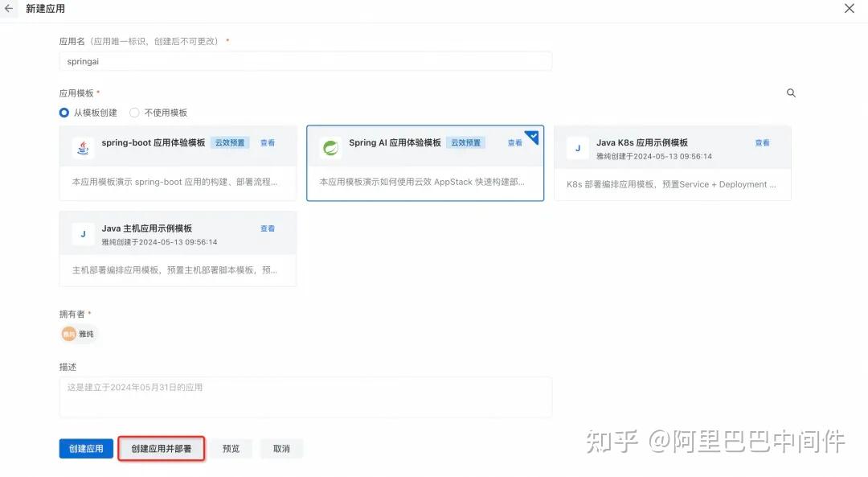Open 查看 link on the spring-boot template

[x=268, y=143]
